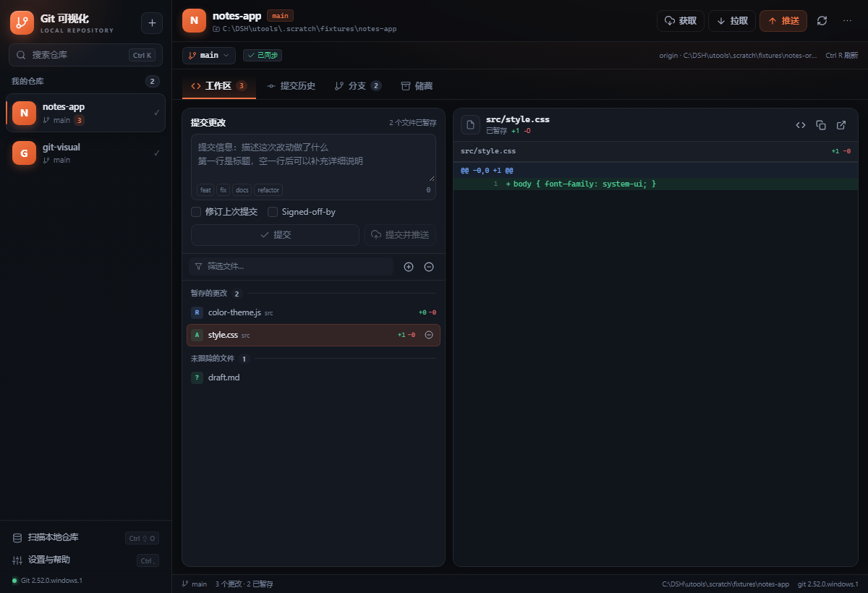Image resolution: width=868 pixels, height=593 pixels.
Task: Click the 获取 fetch button
Action: [681, 21]
